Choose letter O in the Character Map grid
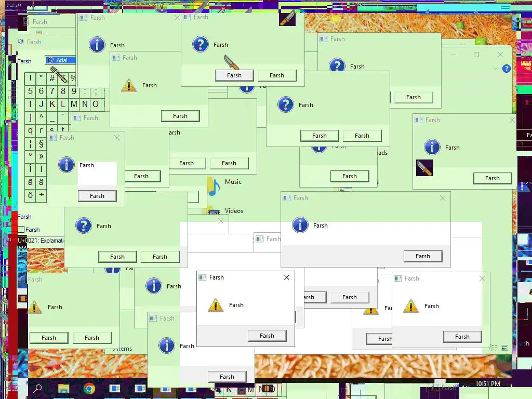 point(96,104)
